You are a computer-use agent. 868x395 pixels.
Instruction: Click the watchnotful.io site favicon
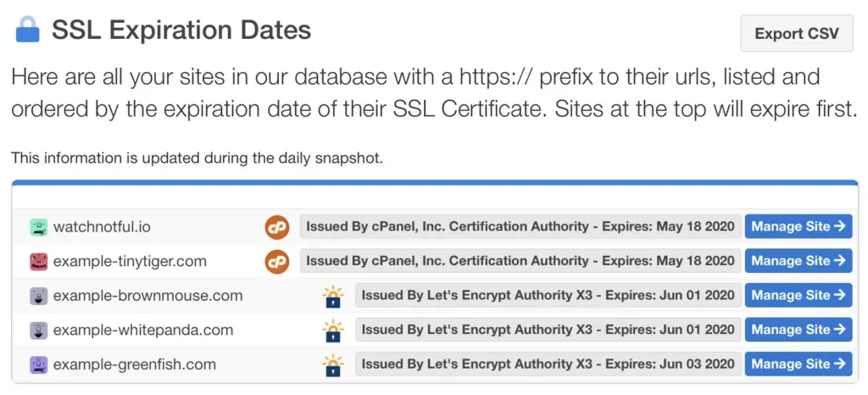[38, 227]
